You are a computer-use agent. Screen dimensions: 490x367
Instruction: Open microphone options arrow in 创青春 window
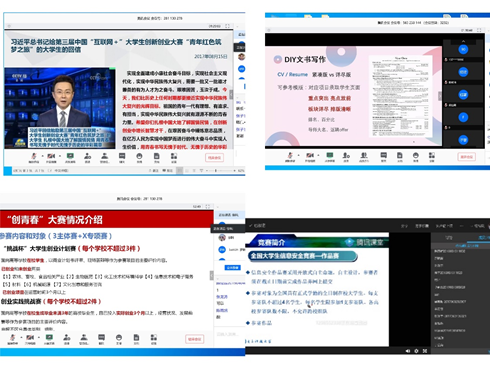point(21,337)
